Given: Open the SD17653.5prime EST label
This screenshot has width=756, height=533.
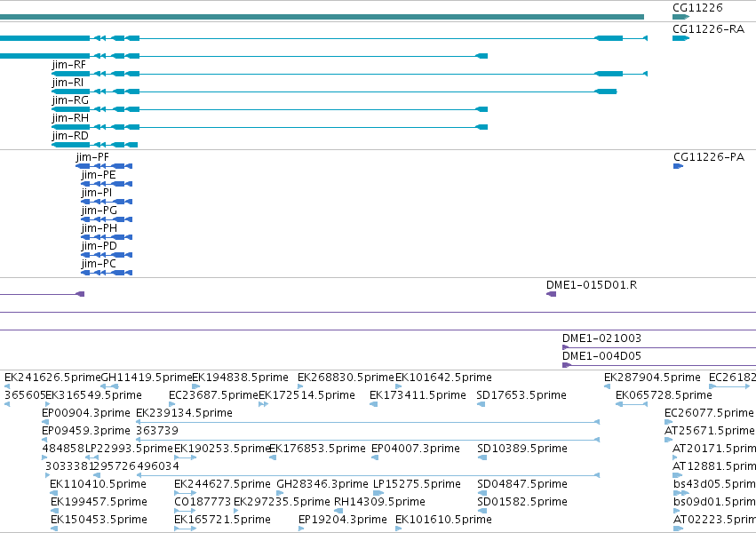Looking at the screenshot, I should pyautogui.click(x=521, y=395).
